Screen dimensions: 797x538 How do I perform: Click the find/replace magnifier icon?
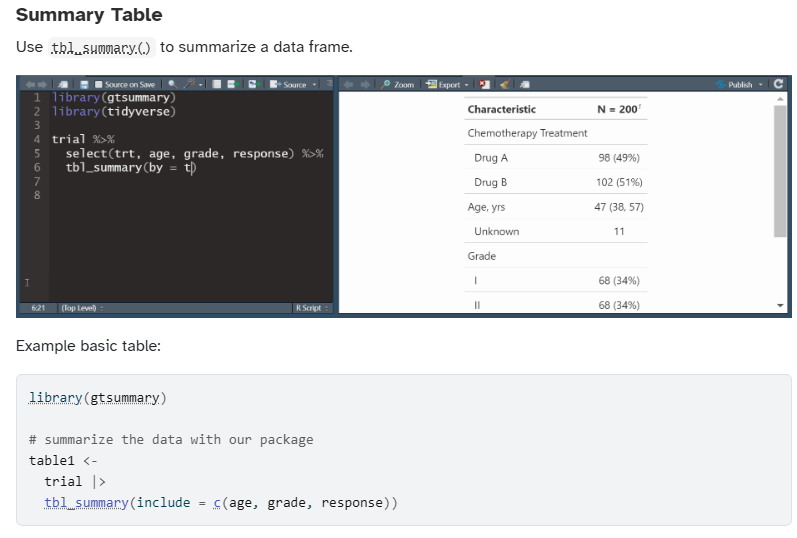pos(172,85)
